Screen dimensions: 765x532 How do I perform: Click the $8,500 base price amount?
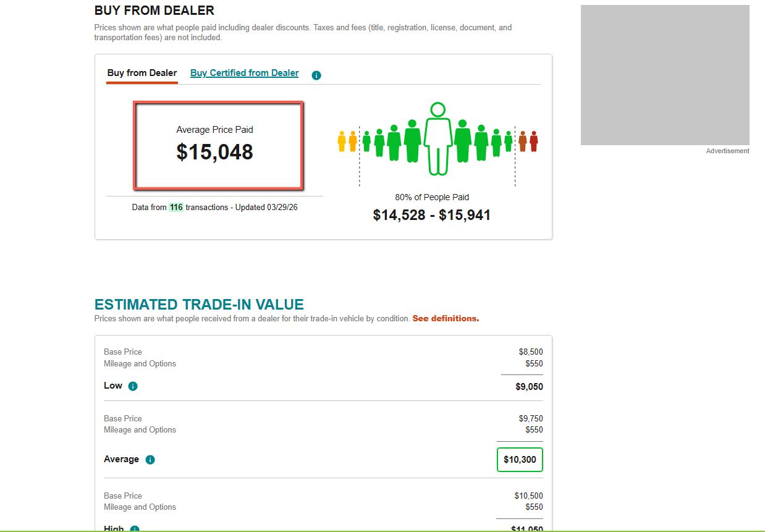[x=531, y=352]
